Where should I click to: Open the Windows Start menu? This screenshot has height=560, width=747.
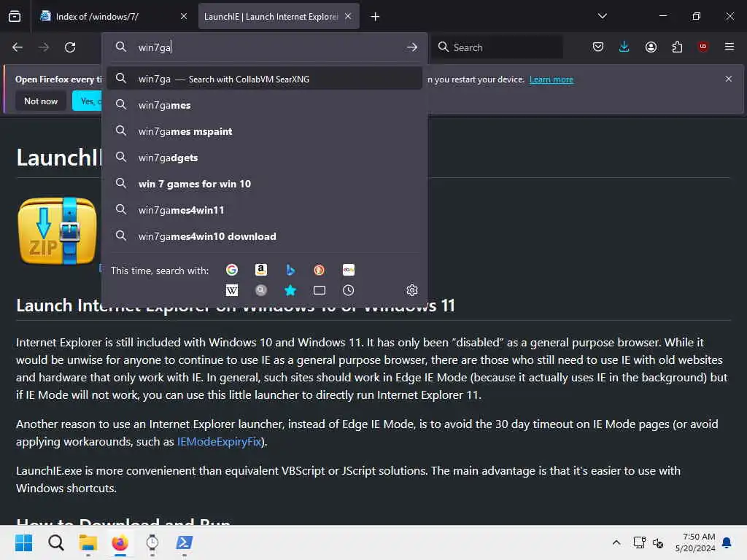pos(24,542)
